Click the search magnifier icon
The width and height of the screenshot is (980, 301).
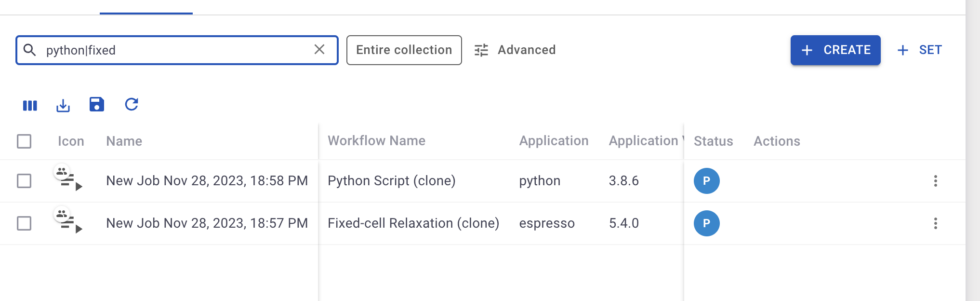tap(30, 50)
